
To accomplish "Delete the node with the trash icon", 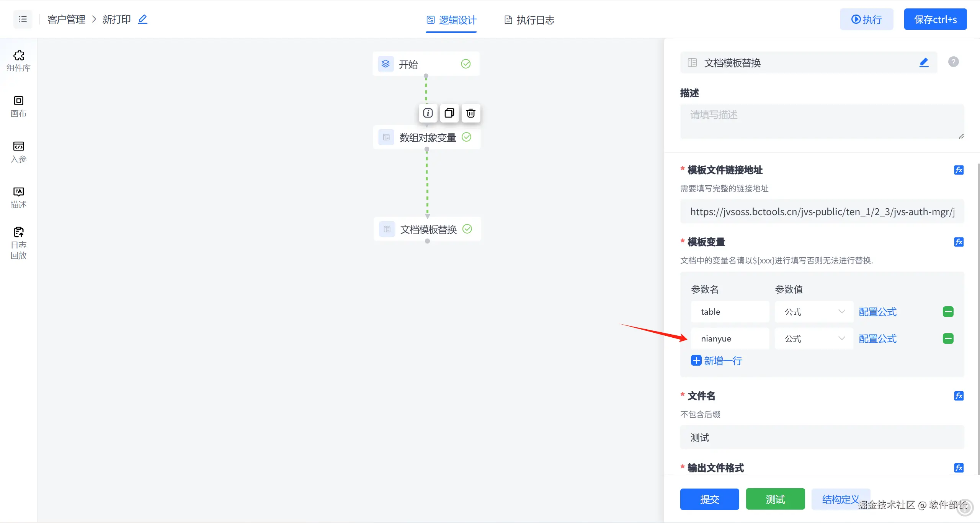I will 470,113.
